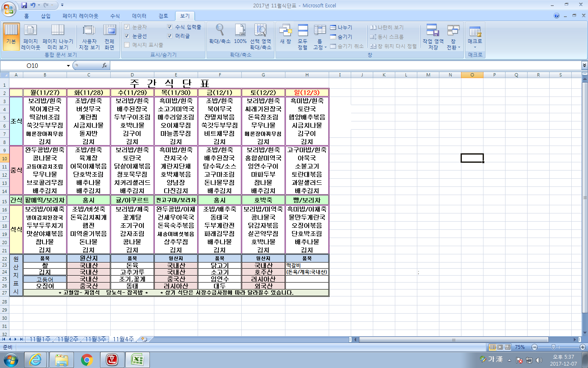Click the Full Screen view icon
This screenshot has width=588, height=368.
click(x=109, y=37)
